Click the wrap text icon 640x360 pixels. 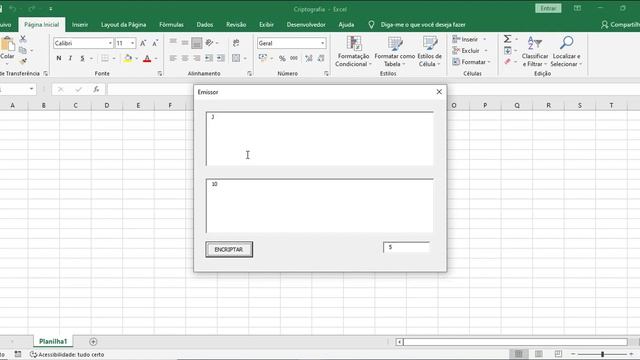tap(236, 43)
